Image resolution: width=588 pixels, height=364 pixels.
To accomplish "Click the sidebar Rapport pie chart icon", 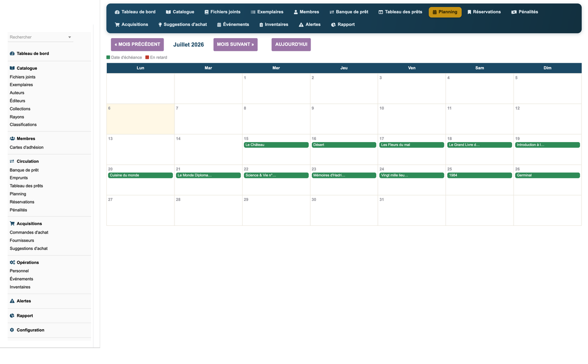I will point(12,315).
